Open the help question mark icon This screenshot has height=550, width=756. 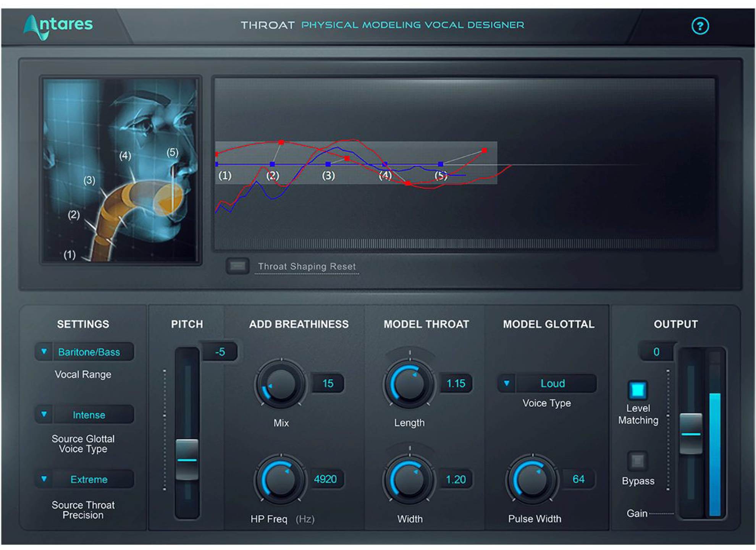pyautogui.click(x=700, y=26)
